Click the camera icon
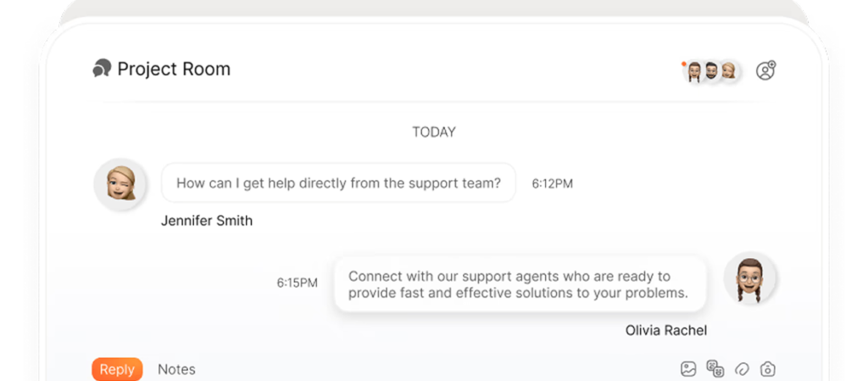This screenshot has width=868, height=381. point(768,369)
